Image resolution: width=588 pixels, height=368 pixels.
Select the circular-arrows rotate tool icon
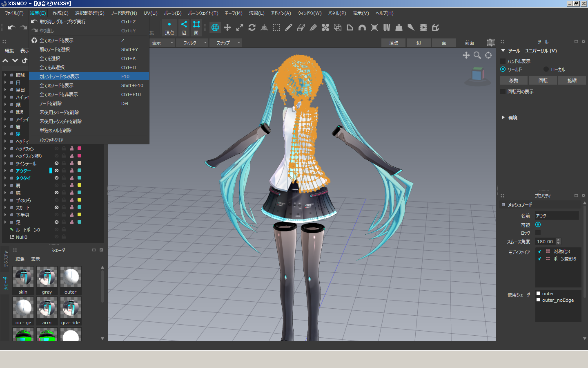(252, 27)
